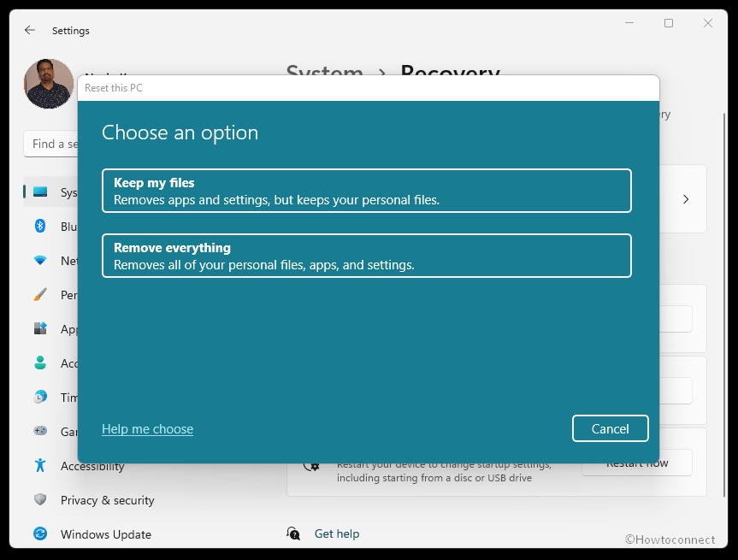
Task: Open the Accessibility figure icon
Action: (40, 465)
